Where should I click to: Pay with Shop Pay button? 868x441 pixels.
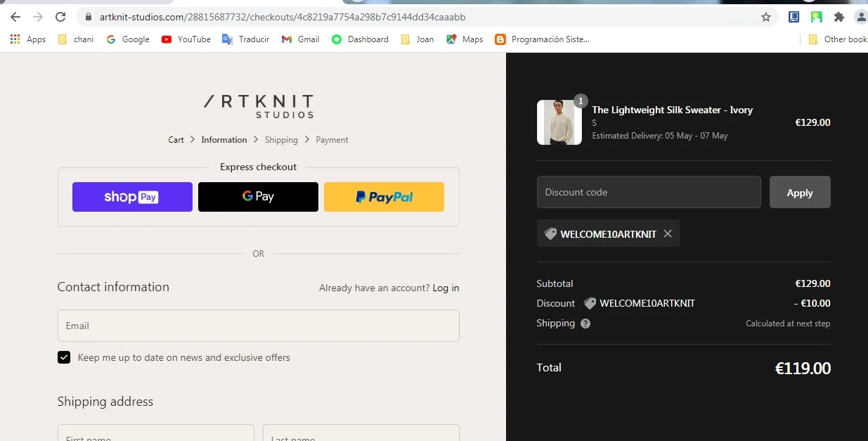tap(132, 197)
